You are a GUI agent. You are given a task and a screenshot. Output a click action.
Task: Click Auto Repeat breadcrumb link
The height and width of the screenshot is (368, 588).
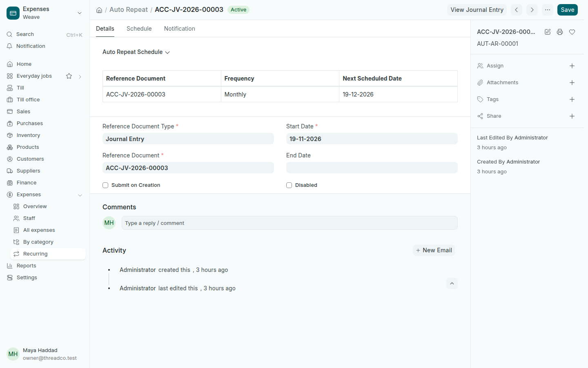(129, 9)
